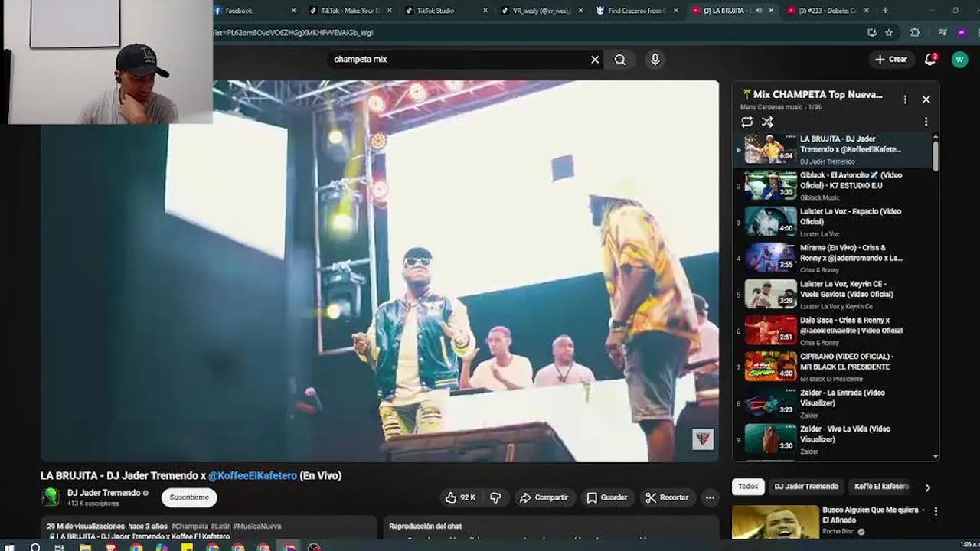Select the DJ Jader Tremendo filter chip
Viewport: 980px width, 551px height.
(x=806, y=487)
